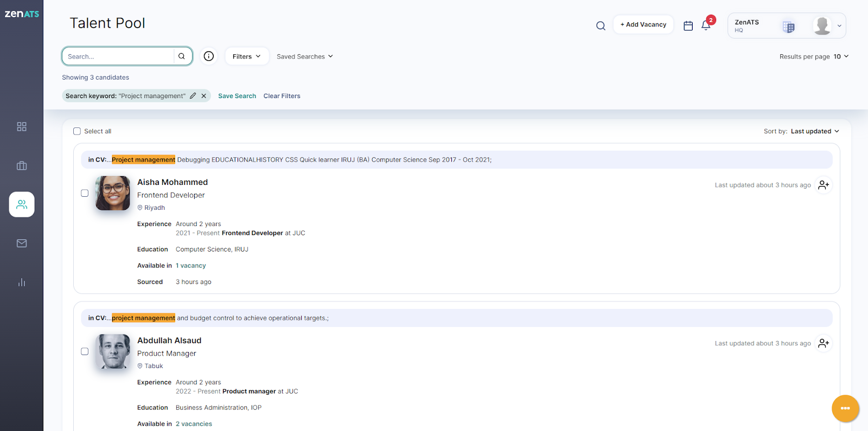
Task: Click the ZenATS HQ company label
Action: tap(747, 25)
